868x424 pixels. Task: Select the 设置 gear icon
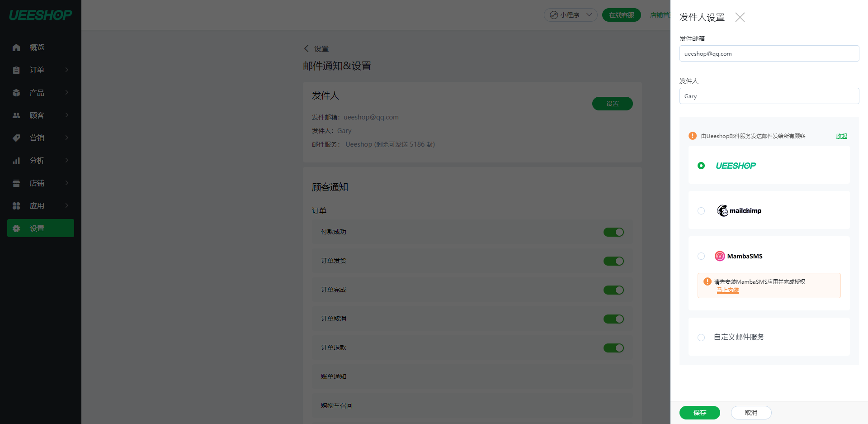point(16,229)
